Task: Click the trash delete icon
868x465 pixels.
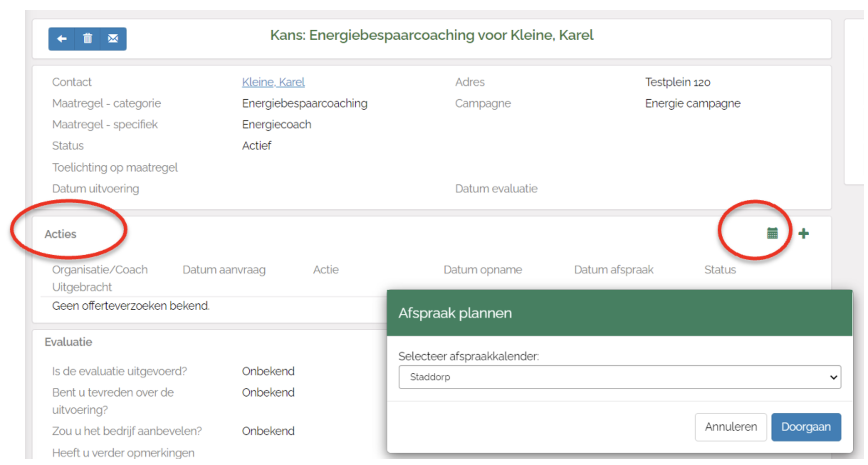Action: pos(88,38)
